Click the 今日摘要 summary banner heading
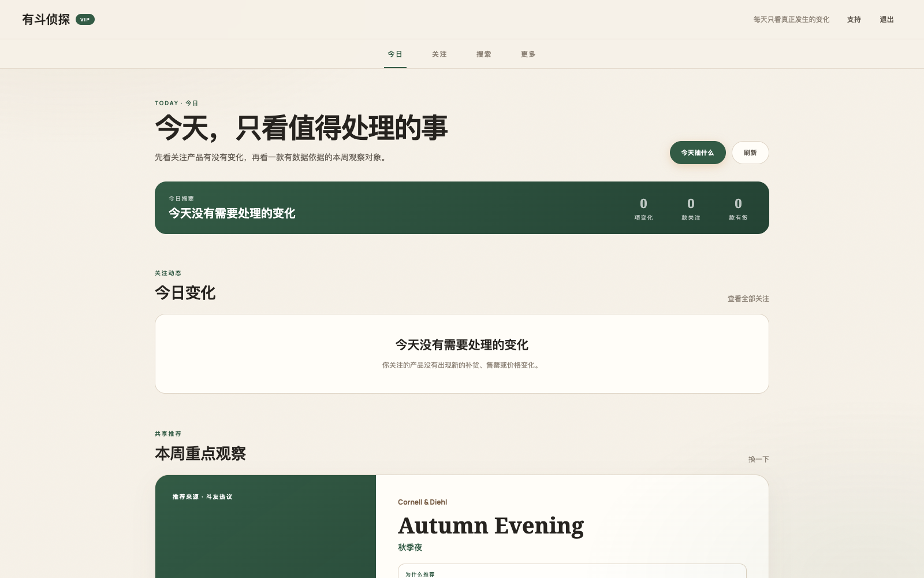 coord(181,199)
